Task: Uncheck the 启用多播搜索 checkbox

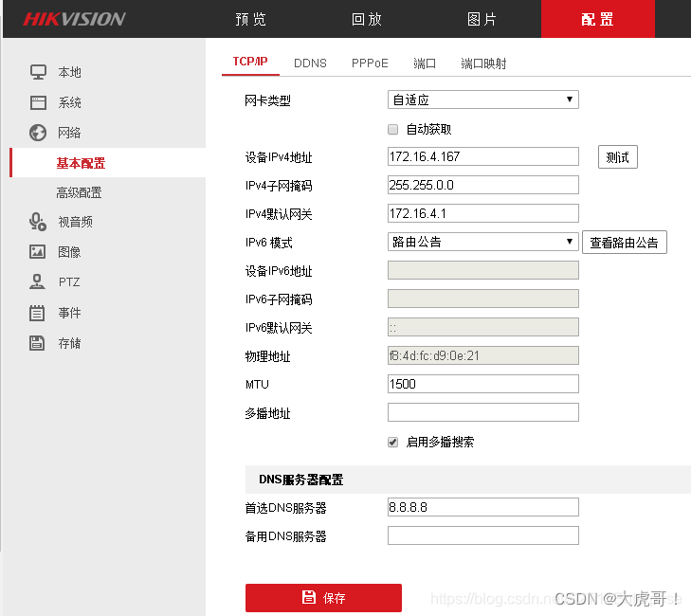Action: [392, 442]
